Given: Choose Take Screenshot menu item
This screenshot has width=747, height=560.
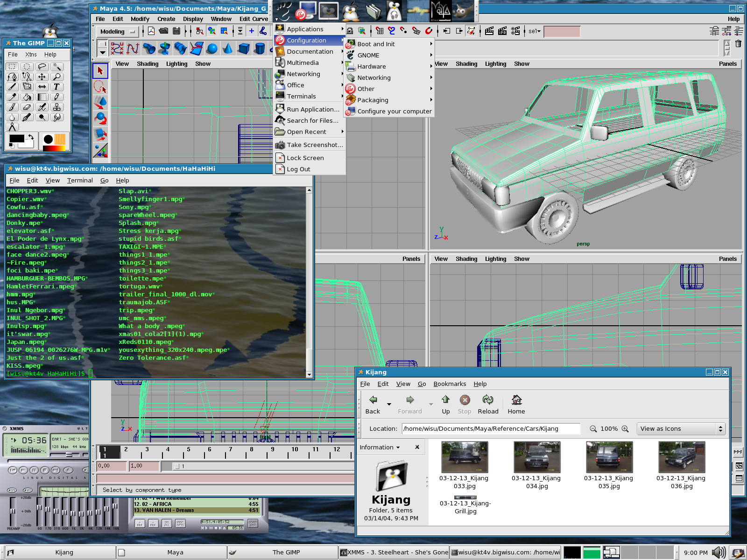Looking at the screenshot, I should click(310, 145).
